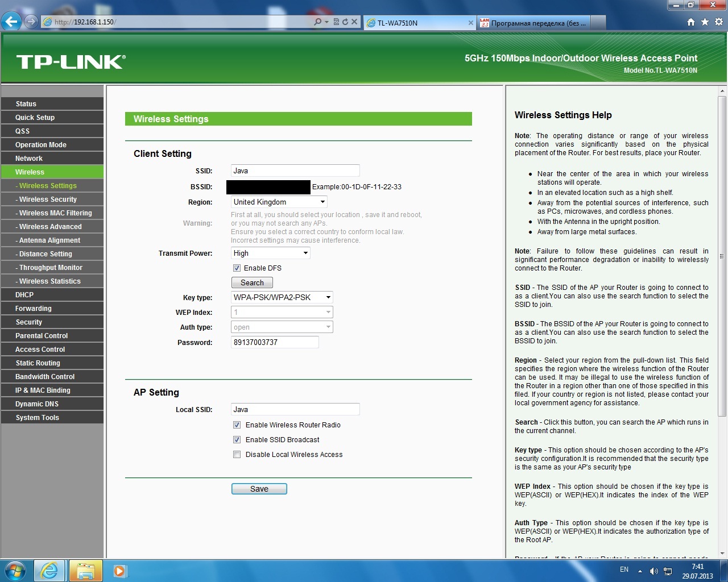The height and width of the screenshot is (582, 728).
Task: Open Wireless Security submenu
Action: pyautogui.click(x=52, y=199)
